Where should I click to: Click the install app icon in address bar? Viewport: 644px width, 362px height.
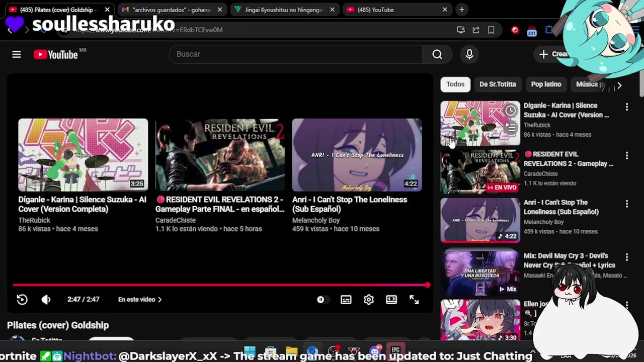tap(461, 30)
